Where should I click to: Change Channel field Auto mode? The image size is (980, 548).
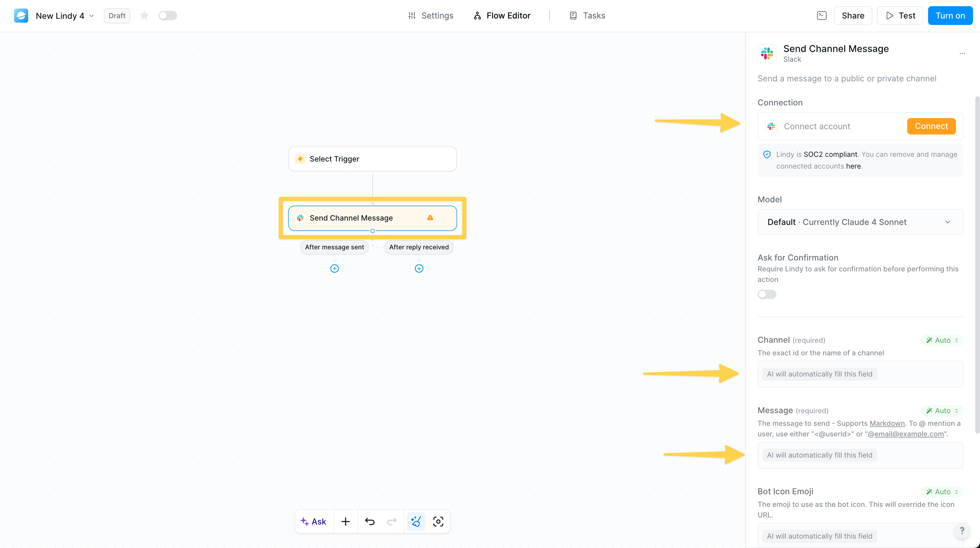point(942,340)
